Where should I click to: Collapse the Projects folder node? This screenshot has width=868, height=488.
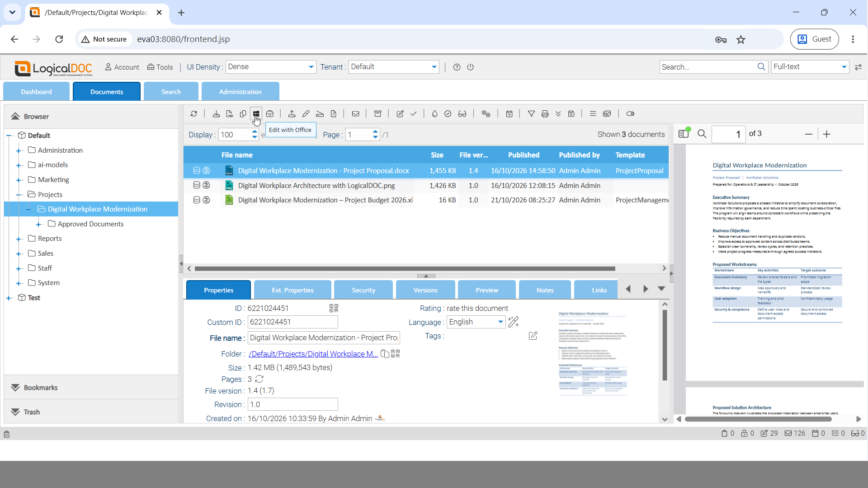pos(19,195)
